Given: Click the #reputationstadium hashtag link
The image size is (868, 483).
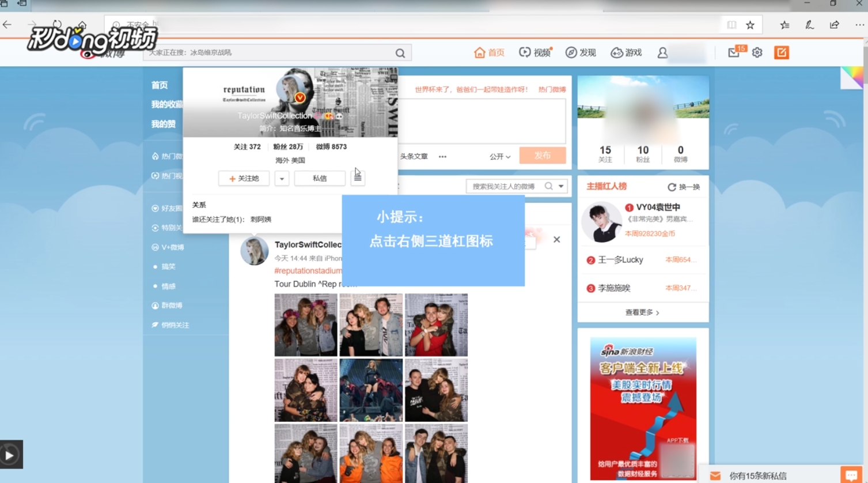Looking at the screenshot, I should point(308,271).
